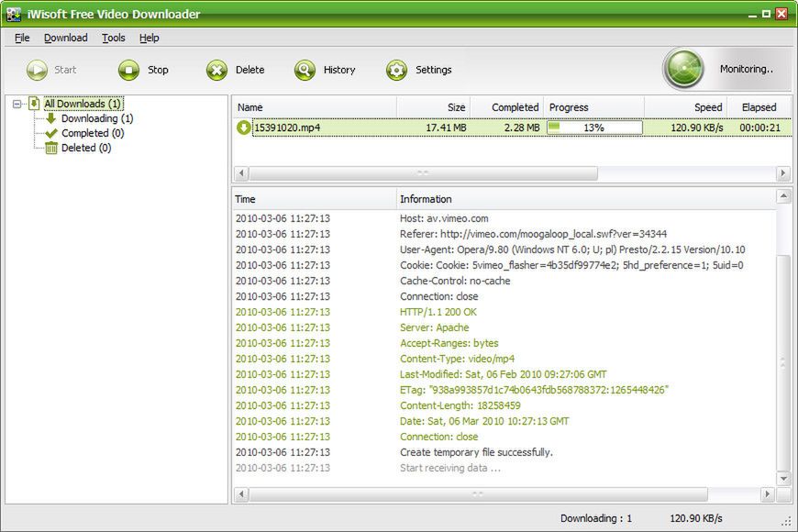Click the User-Agent: Opera/9.80 log line

click(x=572, y=249)
